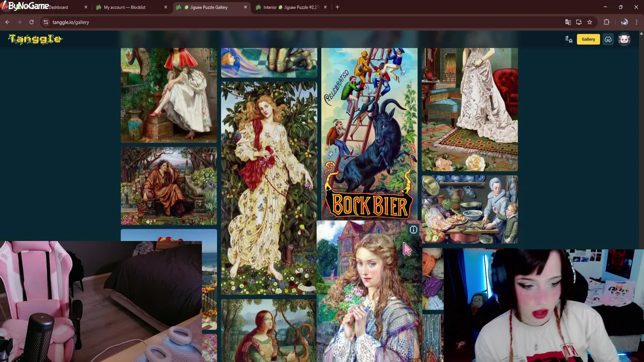Viewport: 644px width, 362px height.
Task: Open the woman in floral gown puzzle
Action: [x=269, y=188]
